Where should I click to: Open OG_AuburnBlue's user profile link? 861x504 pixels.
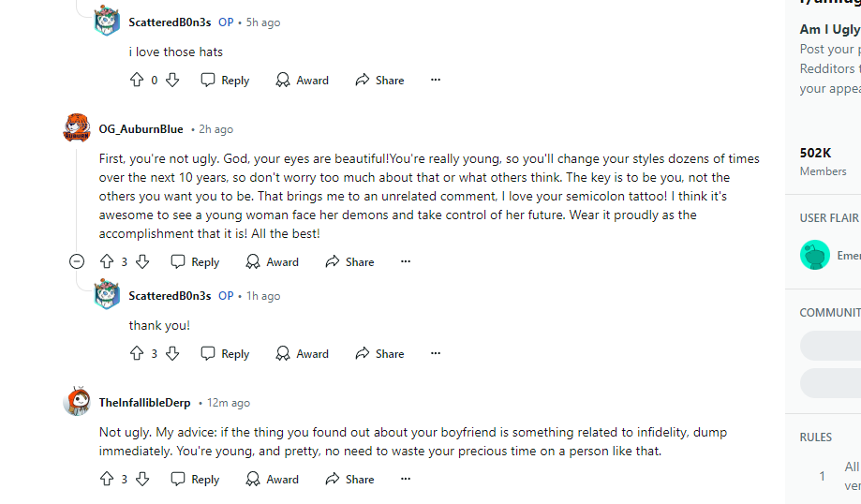click(x=141, y=129)
